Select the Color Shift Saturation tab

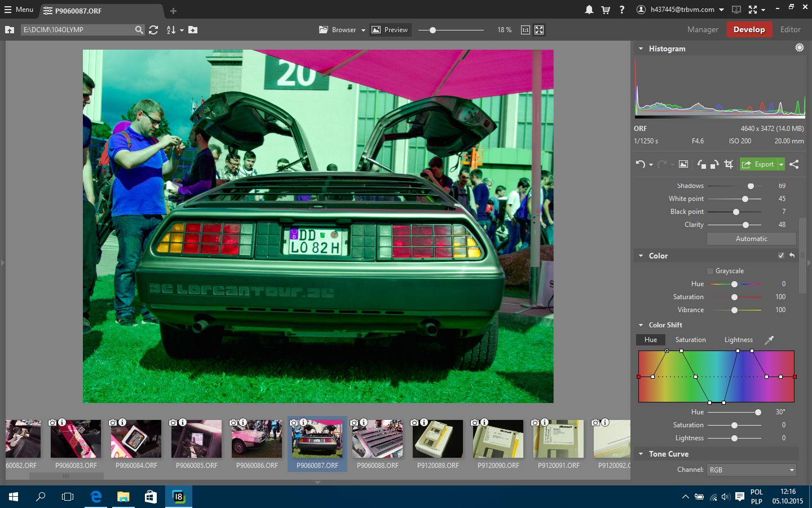[x=690, y=340]
